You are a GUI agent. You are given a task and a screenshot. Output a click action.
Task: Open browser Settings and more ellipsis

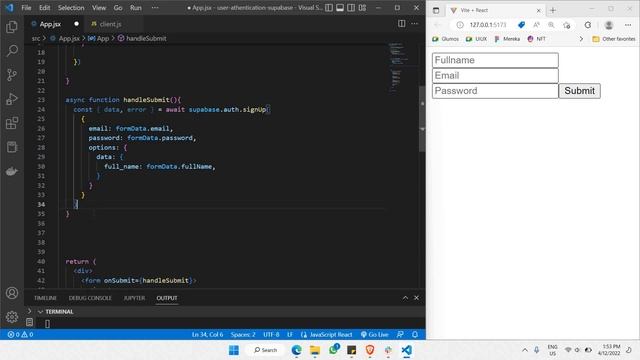[x=628, y=25]
